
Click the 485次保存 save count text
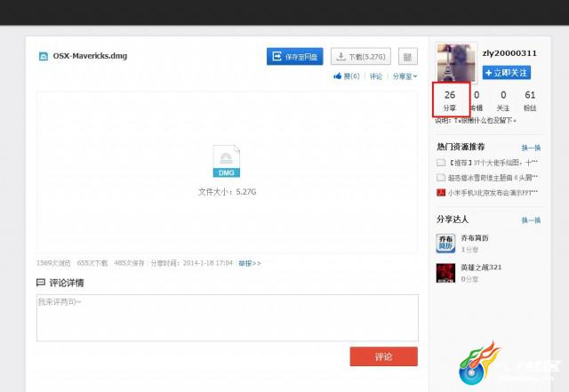click(x=129, y=263)
